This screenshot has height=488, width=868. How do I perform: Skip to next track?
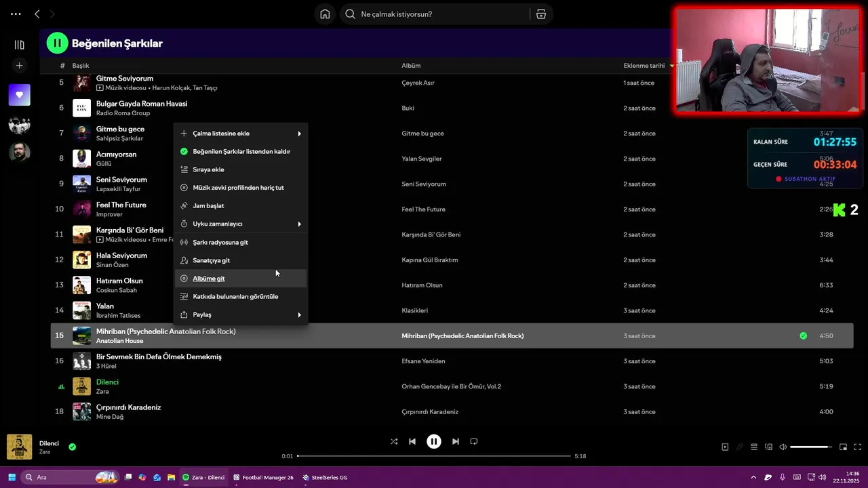click(x=456, y=441)
